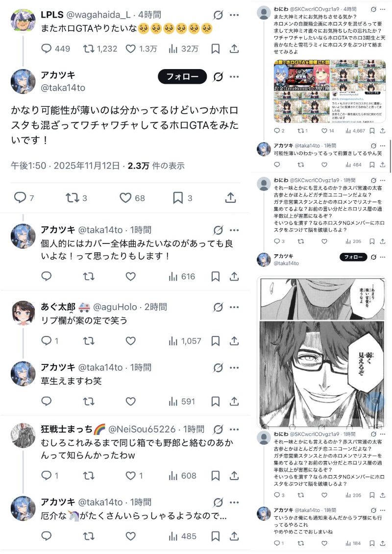Like the LPLS tweet showing 1.3万
This screenshot has width=392, height=554.
click(142, 49)
